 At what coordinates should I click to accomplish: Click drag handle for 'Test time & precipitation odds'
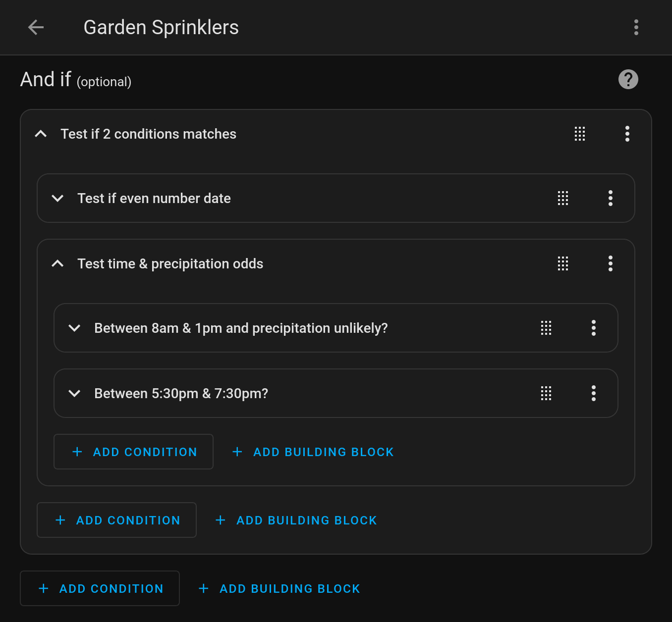(563, 263)
